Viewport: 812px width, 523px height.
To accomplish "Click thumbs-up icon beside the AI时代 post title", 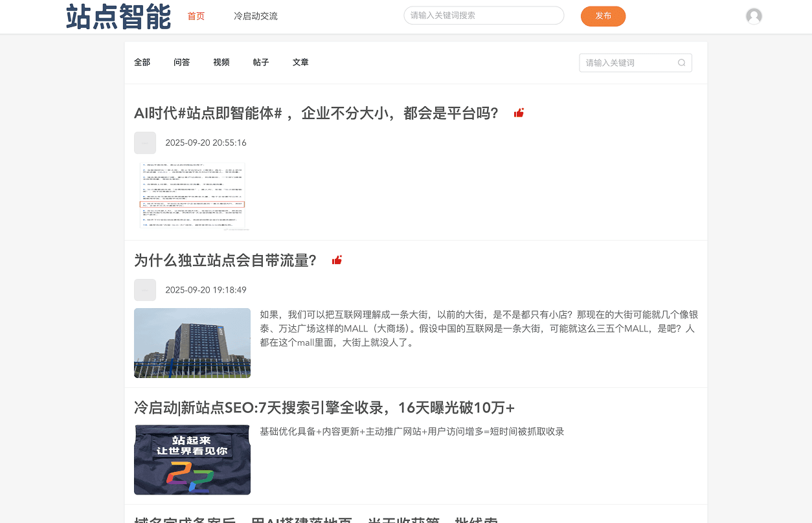I will coord(519,113).
